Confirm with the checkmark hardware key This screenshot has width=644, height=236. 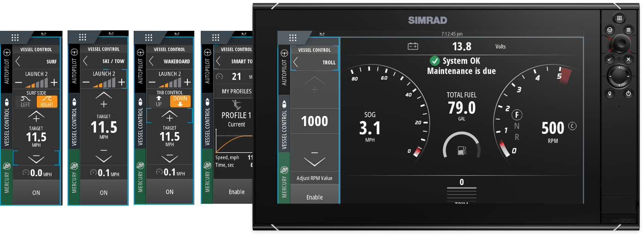point(609,59)
